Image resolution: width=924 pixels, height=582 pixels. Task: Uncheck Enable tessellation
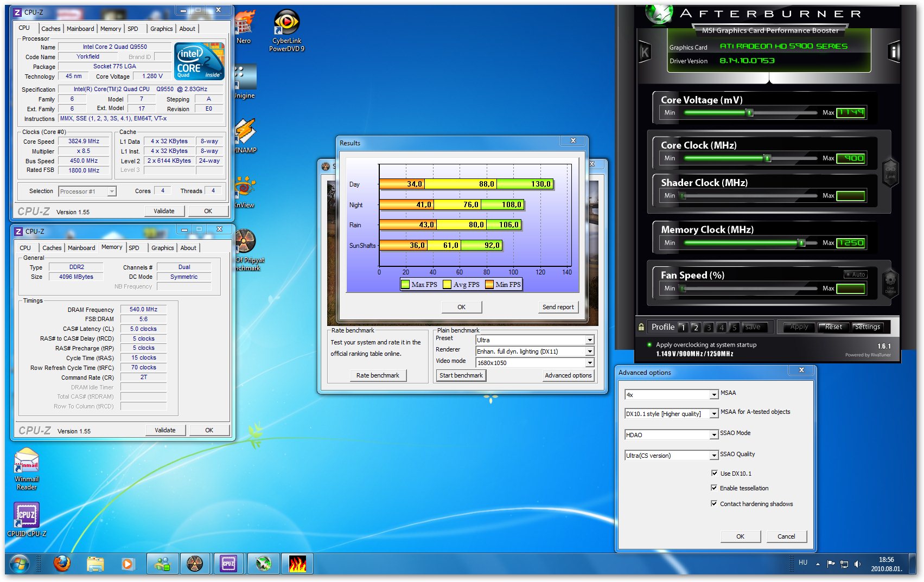[x=714, y=488]
